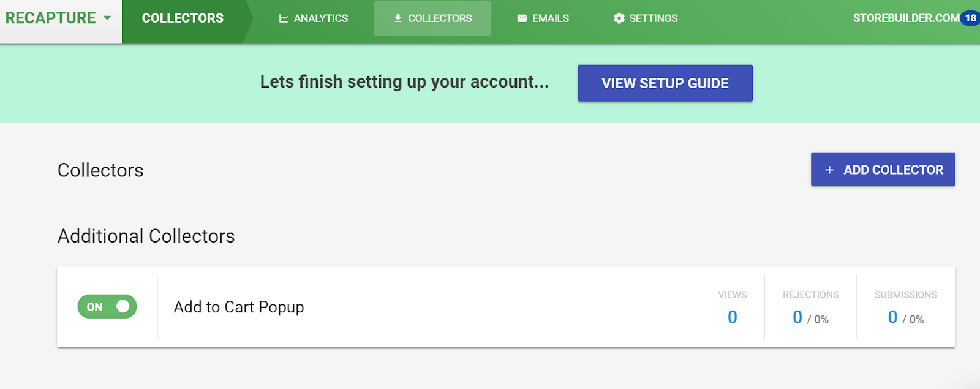Image resolution: width=980 pixels, height=389 pixels.
Task: Click the Collectors download arrow icon
Action: coord(398,18)
